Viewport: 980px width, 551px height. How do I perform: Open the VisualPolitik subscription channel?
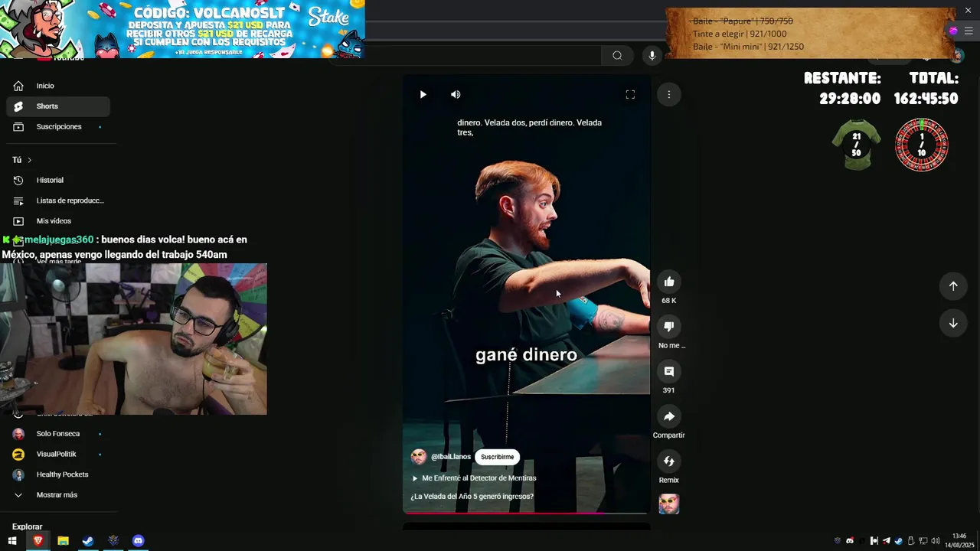click(x=57, y=454)
